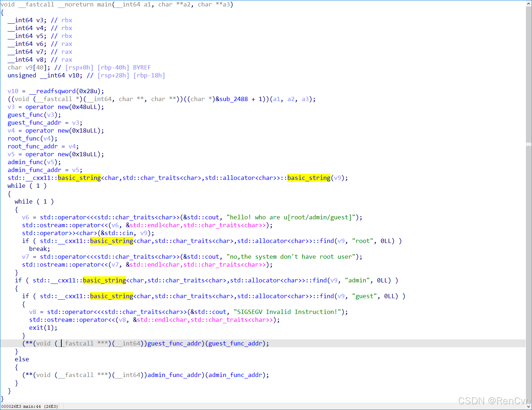Click the 'root_func_addr = v4;' assignment
532x410 pixels.
[43, 146]
